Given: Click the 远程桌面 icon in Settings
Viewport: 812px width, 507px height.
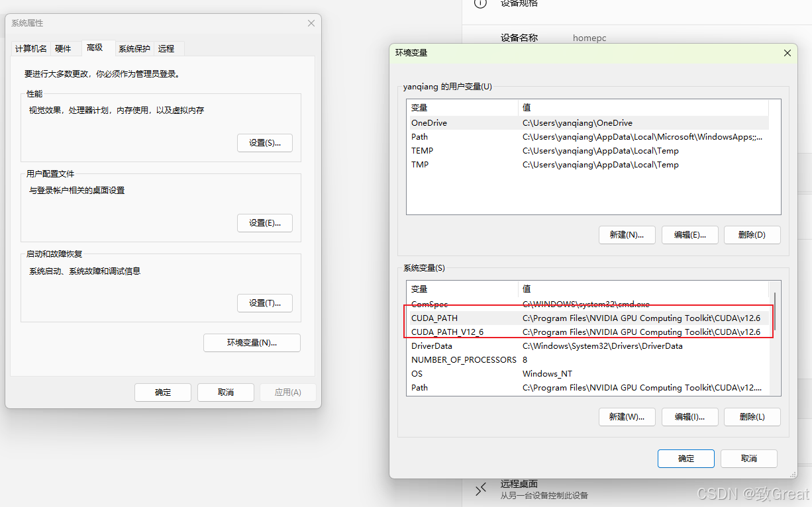Looking at the screenshot, I should click(x=482, y=489).
